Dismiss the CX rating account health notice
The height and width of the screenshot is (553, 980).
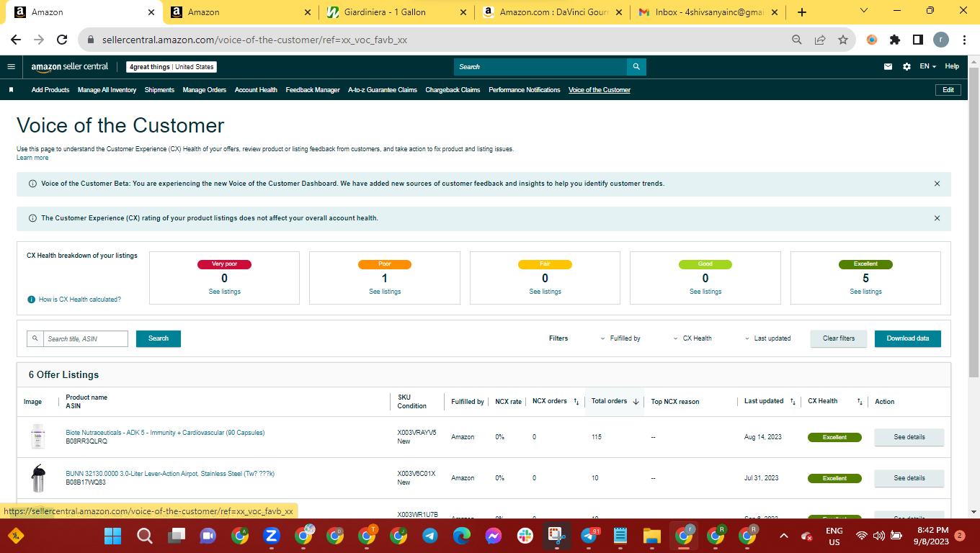(937, 218)
